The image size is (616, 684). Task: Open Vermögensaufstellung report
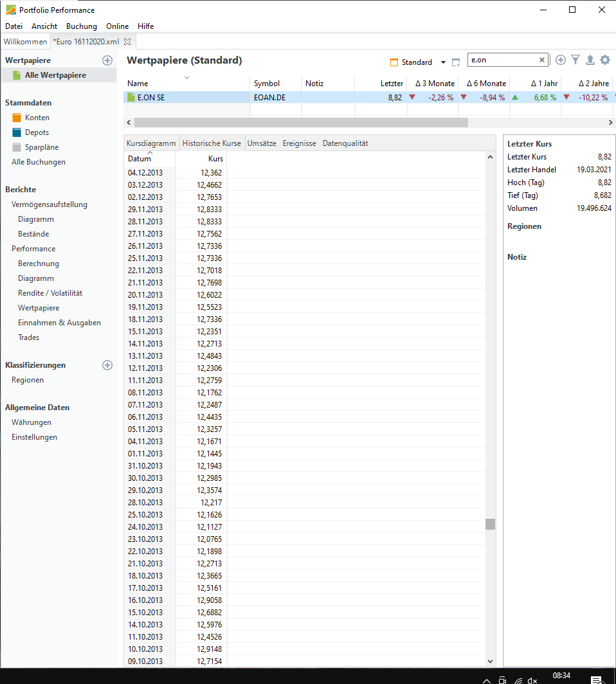(50, 204)
